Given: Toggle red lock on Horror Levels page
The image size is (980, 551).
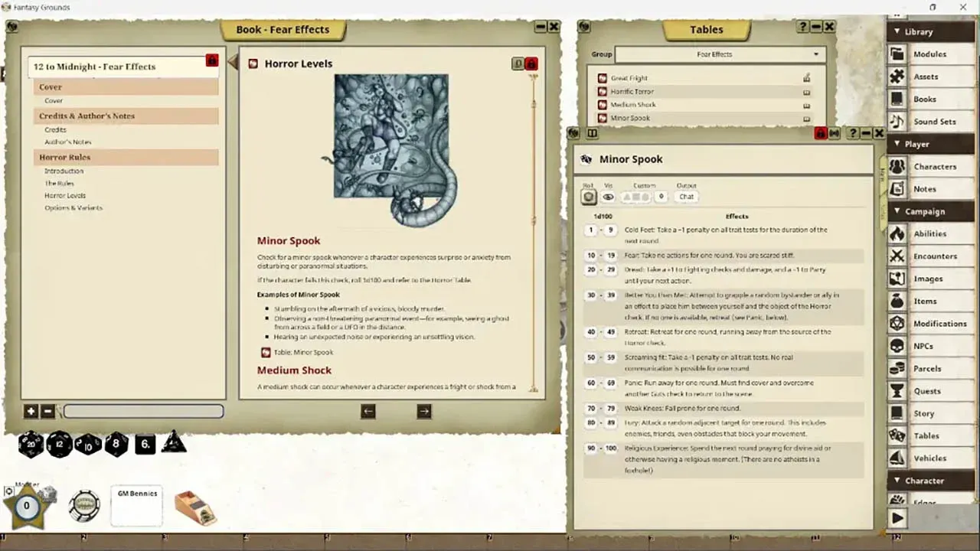Looking at the screenshot, I should coord(531,64).
